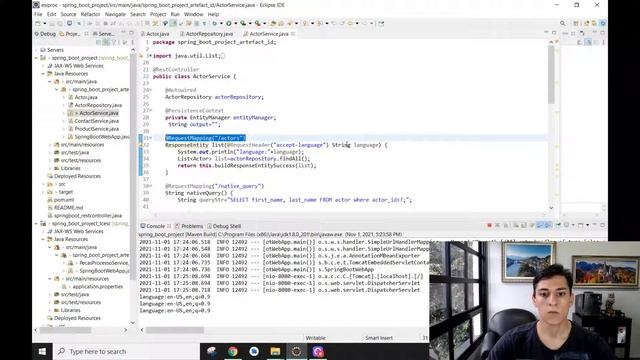
Task: Click the Back navigation arrow in toolbar
Action: pyautogui.click(x=350, y=23)
